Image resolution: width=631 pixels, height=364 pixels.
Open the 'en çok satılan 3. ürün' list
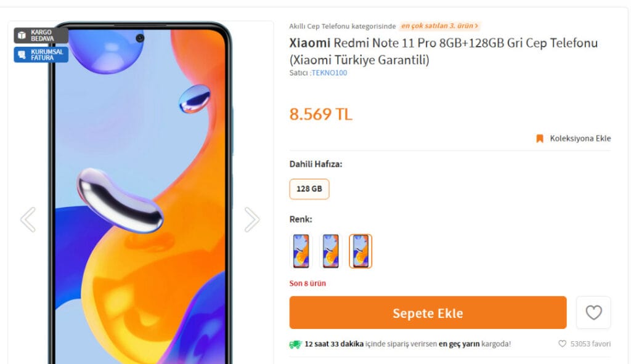[x=440, y=26]
